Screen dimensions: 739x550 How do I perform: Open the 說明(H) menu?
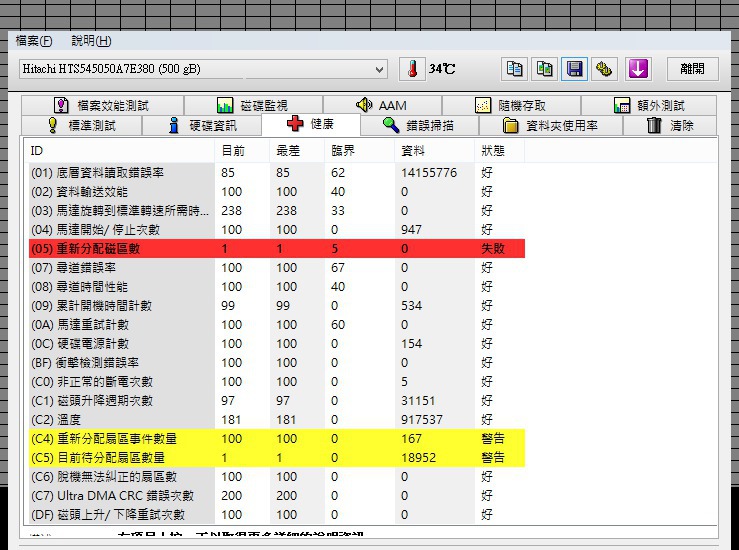click(x=91, y=41)
